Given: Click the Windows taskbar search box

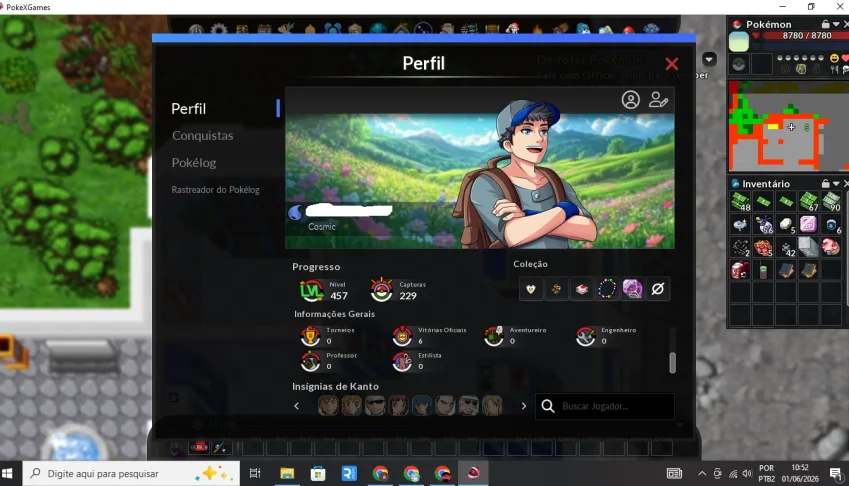Looking at the screenshot, I should [x=131, y=474].
